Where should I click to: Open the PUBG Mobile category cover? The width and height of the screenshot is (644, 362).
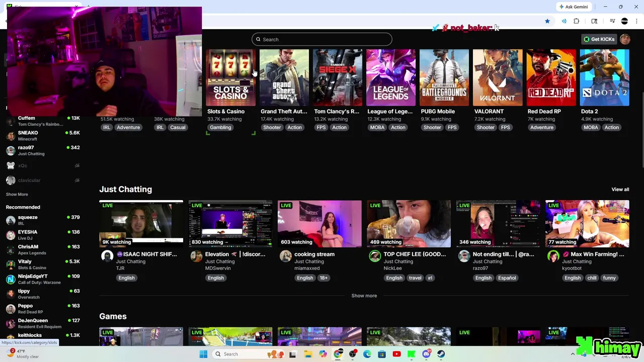pyautogui.click(x=444, y=78)
